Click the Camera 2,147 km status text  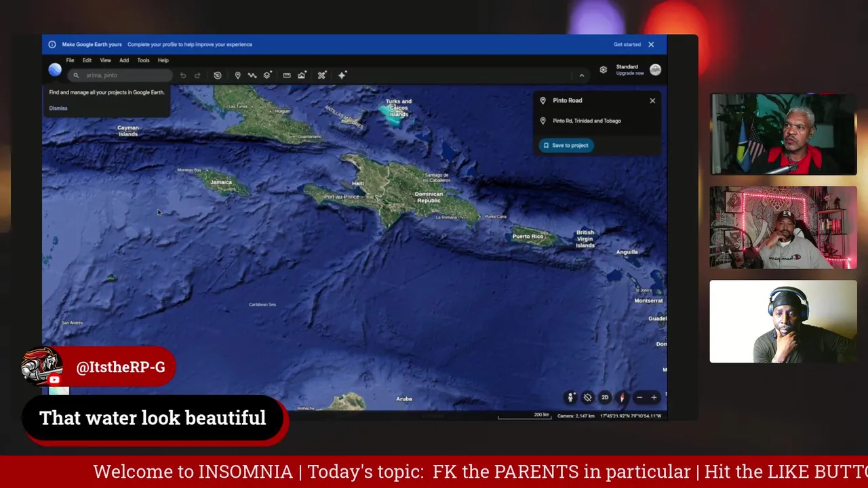coord(576,415)
